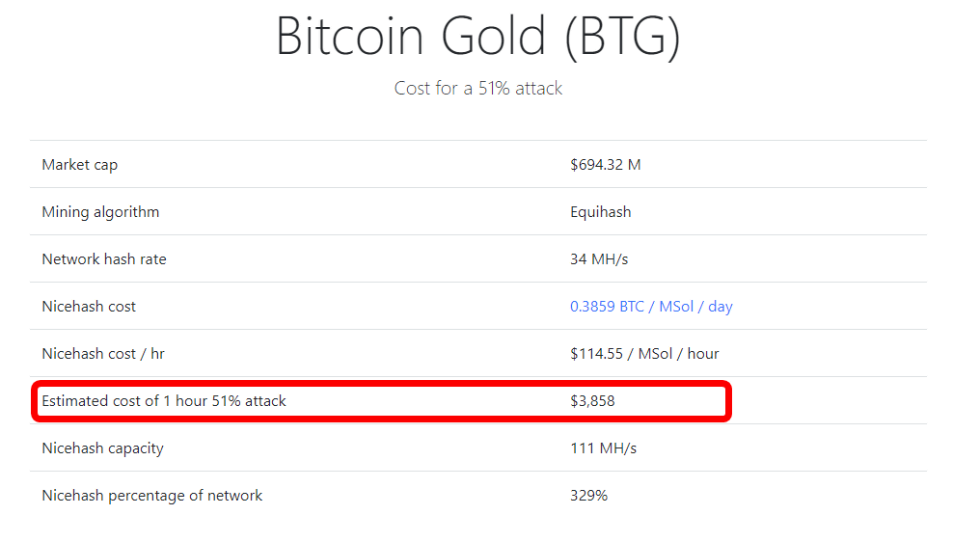
Task: Select Estimated cost of 1 hour 51% attack
Action: point(164,401)
